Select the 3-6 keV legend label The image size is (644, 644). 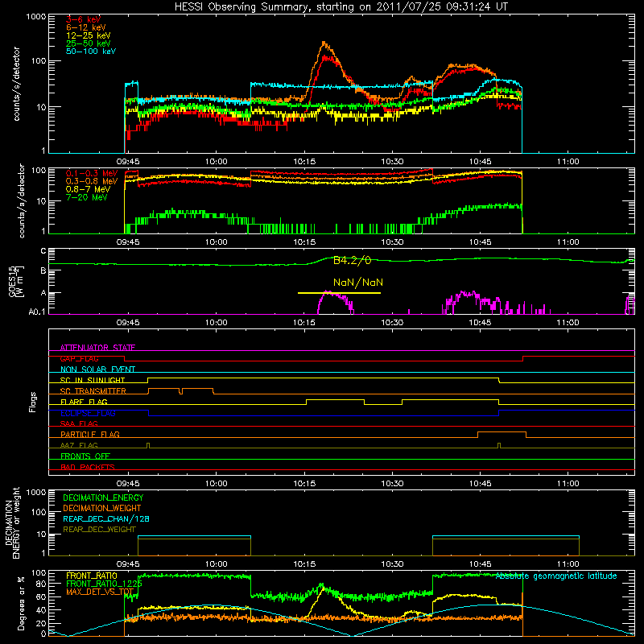click(x=83, y=19)
